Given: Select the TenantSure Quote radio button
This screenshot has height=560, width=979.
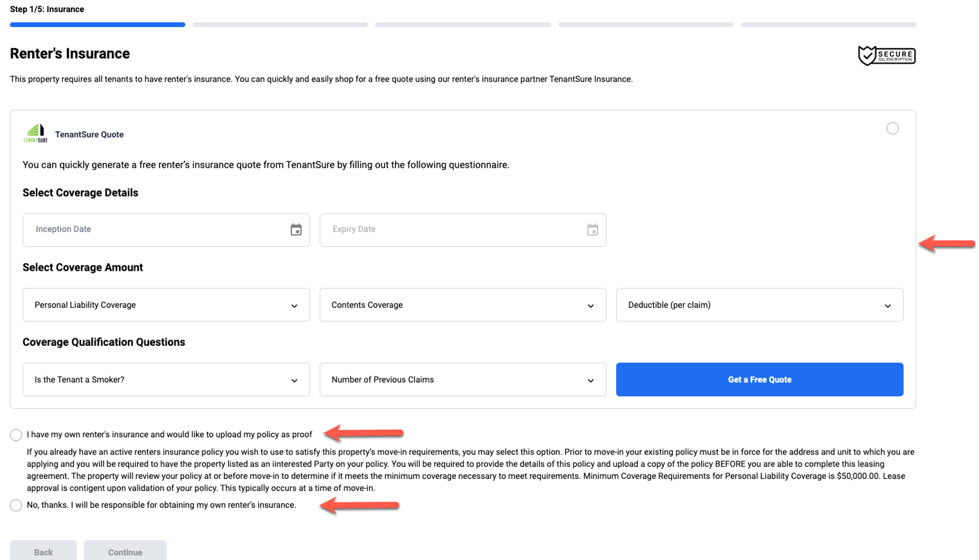Looking at the screenshot, I should [x=892, y=129].
